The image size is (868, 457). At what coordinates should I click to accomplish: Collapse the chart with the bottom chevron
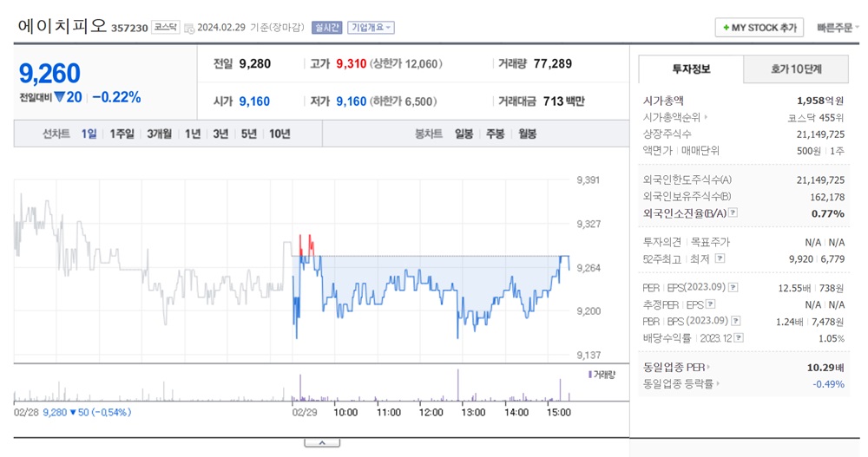pyautogui.click(x=322, y=443)
